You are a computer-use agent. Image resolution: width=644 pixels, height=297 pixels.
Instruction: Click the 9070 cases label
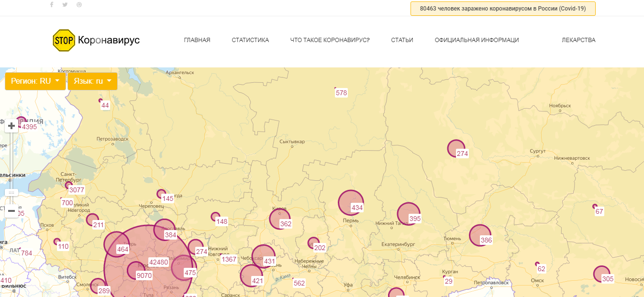[144, 275]
